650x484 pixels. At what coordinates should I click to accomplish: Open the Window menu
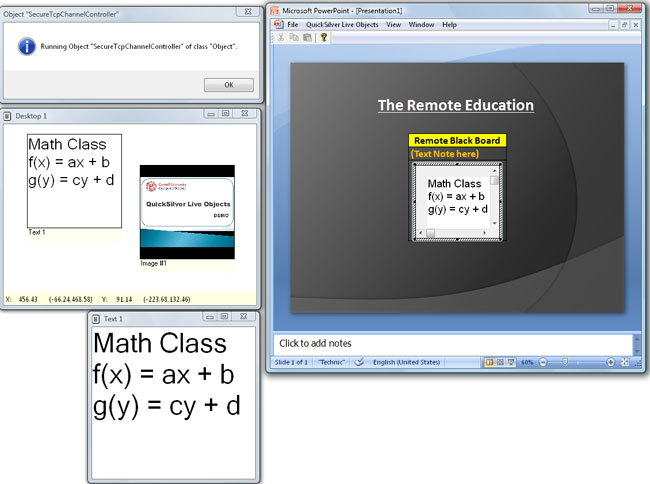click(x=422, y=24)
